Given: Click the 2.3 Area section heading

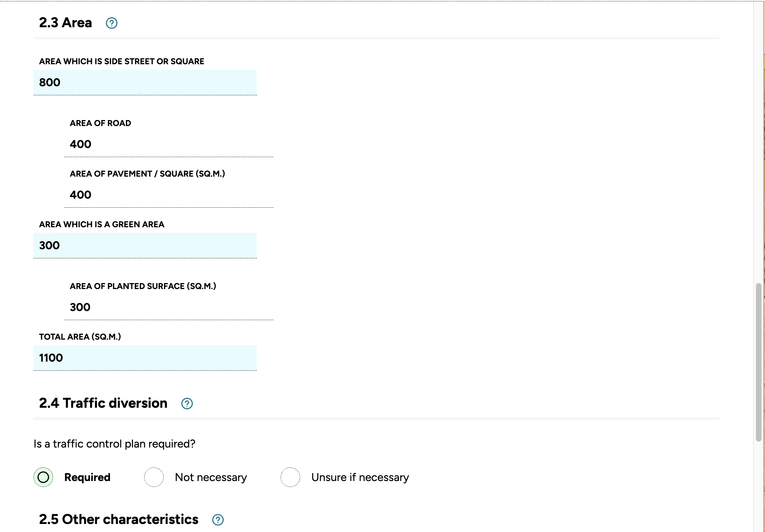Looking at the screenshot, I should 65,23.
